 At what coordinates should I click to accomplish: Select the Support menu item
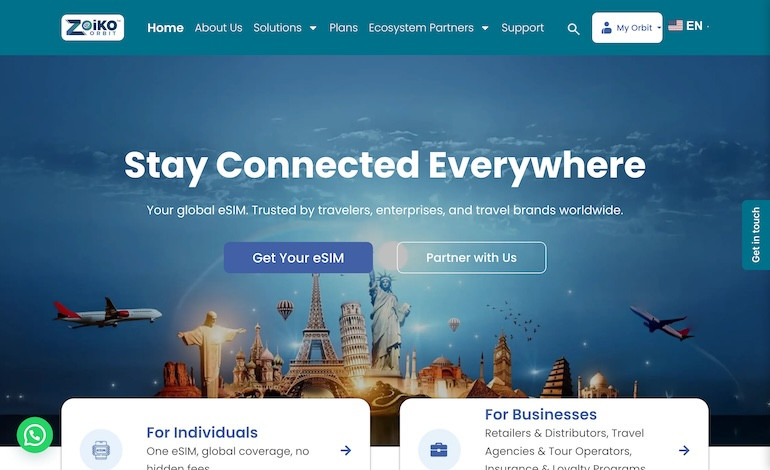click(x=522, y=28)
